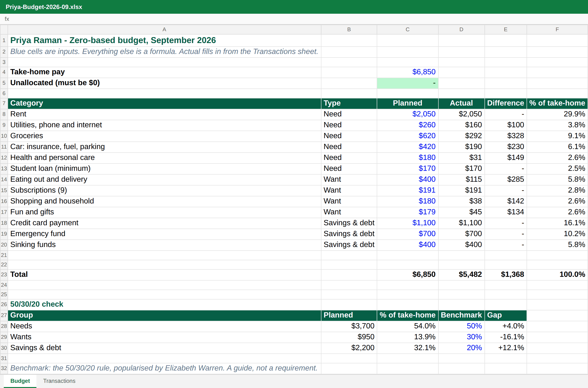Screen dimensions: 588x388
Task: Select column F header
Action: 557,29
